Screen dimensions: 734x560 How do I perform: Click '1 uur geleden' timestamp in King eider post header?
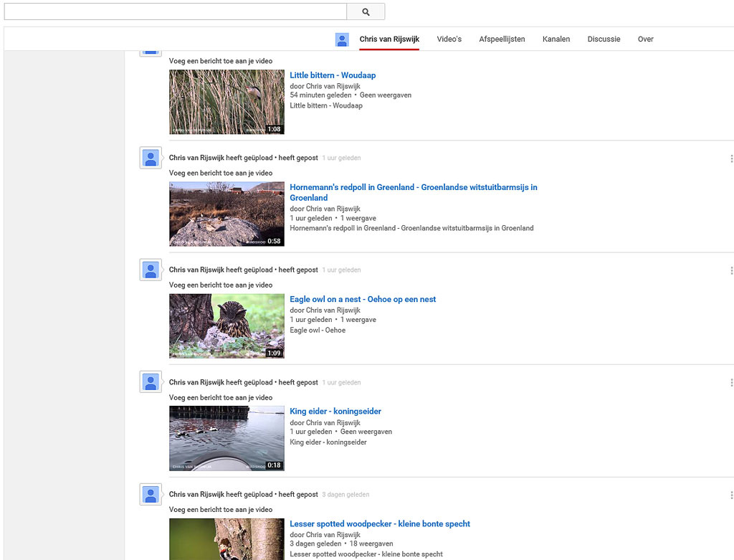pos(341,382)
